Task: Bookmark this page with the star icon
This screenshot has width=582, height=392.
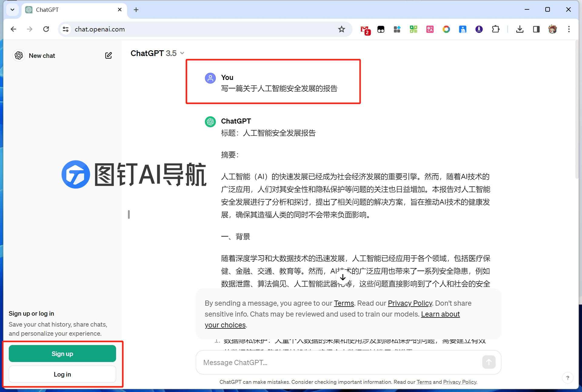Action: click(342, 29)
